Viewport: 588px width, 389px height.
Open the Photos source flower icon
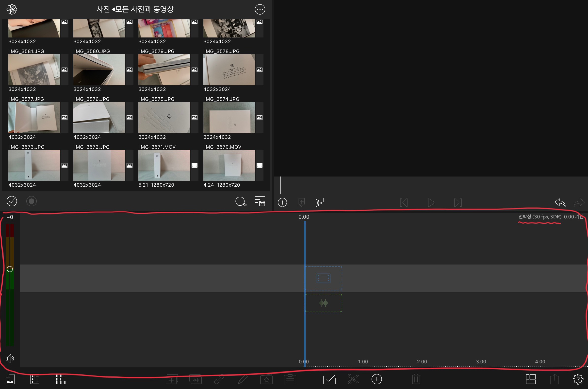tap(12, 9)
